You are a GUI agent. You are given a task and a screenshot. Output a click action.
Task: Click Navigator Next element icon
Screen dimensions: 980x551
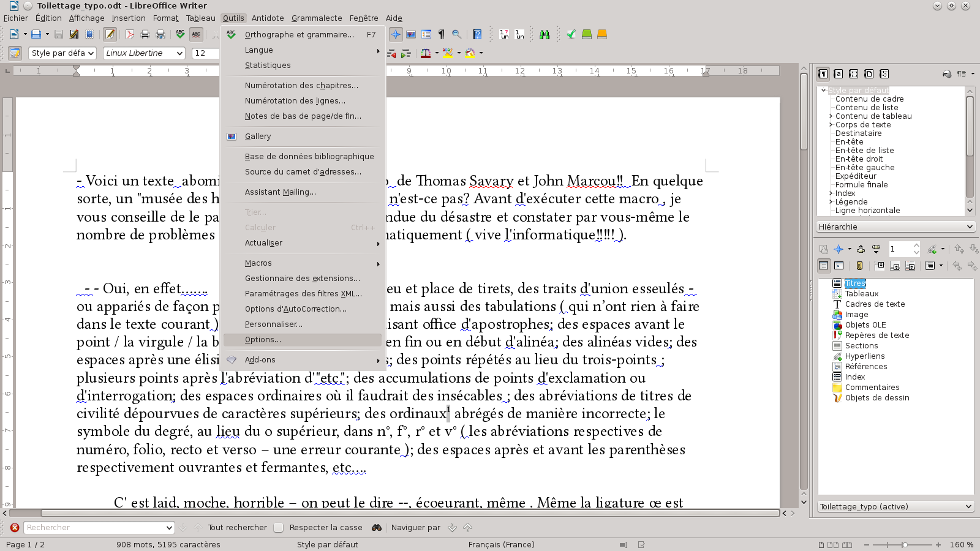[x=876, y=249]
